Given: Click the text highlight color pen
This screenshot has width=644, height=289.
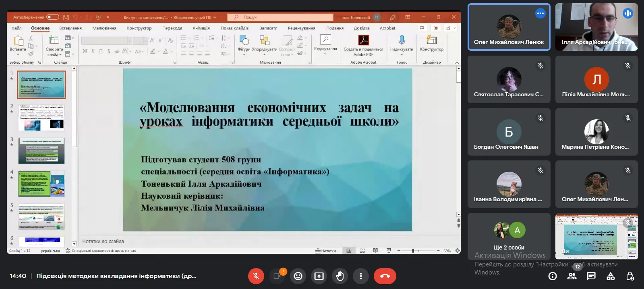Looking at the screenshot, I should point(153,51).
